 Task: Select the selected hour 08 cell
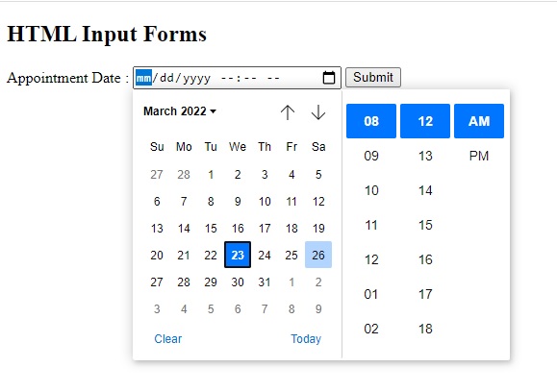(x=371, y=121)
